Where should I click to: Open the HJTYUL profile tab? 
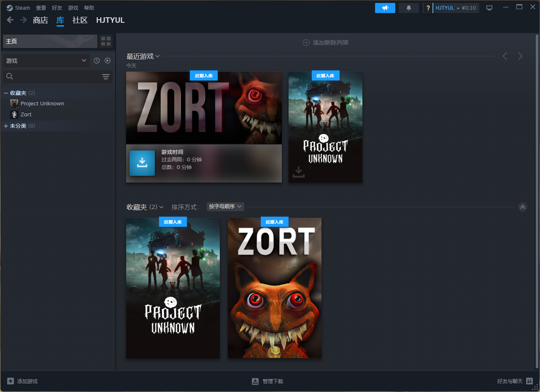110,20
